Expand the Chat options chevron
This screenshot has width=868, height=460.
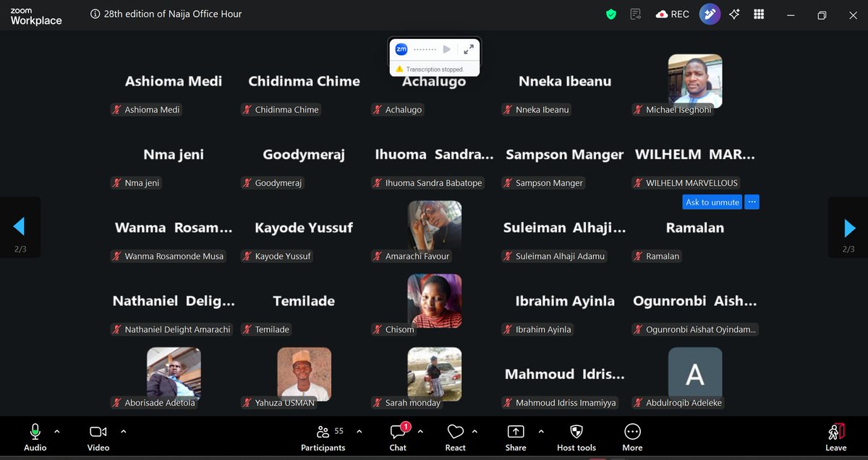[x=420, y=432]
